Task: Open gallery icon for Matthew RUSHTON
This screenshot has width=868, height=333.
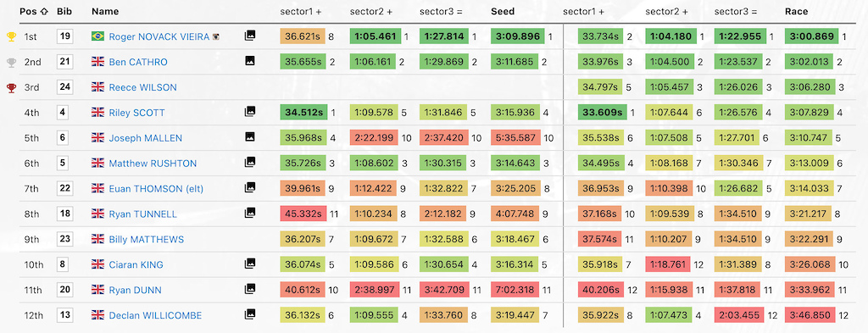Action: (x=250, y=163)
